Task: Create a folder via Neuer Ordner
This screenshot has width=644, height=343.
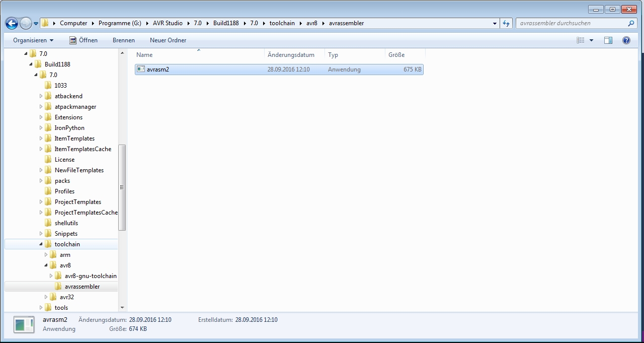Action: (x=168, y=40)
